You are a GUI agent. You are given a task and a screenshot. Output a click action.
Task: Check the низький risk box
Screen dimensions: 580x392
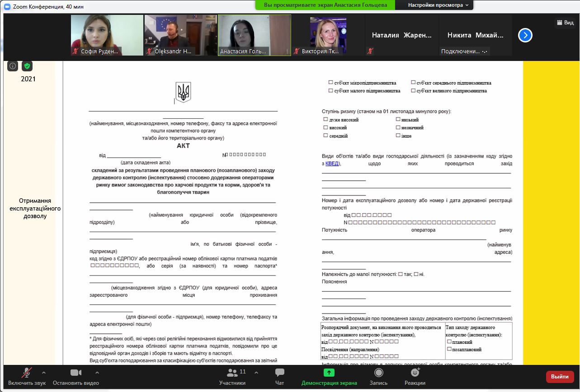[x=398, y=119]
